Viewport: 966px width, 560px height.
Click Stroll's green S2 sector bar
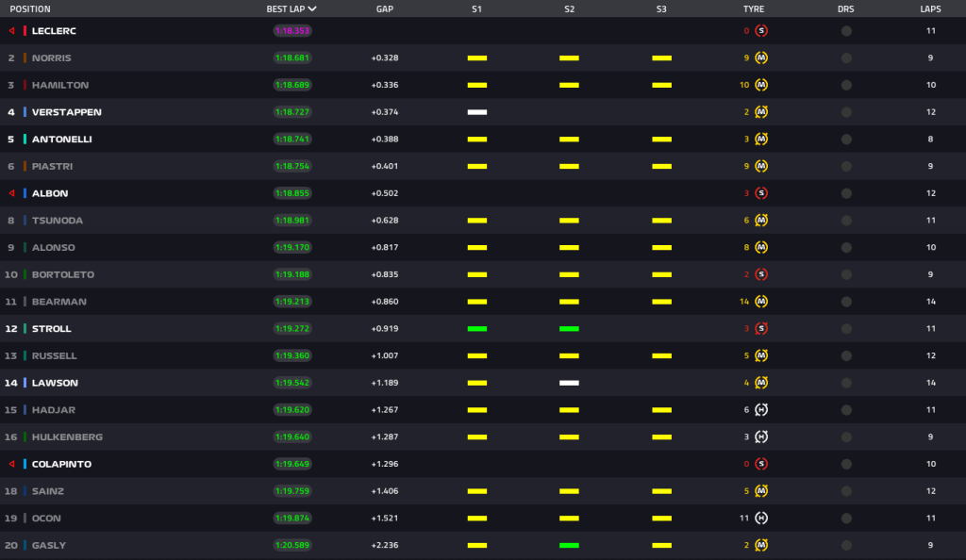tap(569, 329)
